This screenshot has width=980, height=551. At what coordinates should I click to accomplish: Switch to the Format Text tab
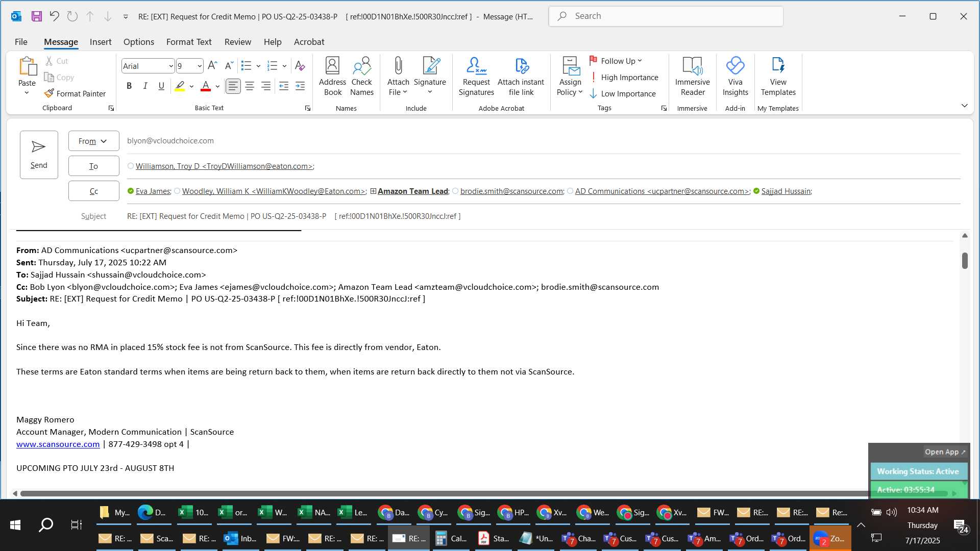tap(189, 42)
